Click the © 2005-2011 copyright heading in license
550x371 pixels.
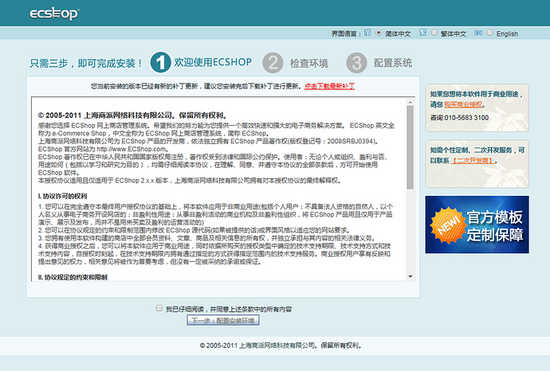pos(133,115)
